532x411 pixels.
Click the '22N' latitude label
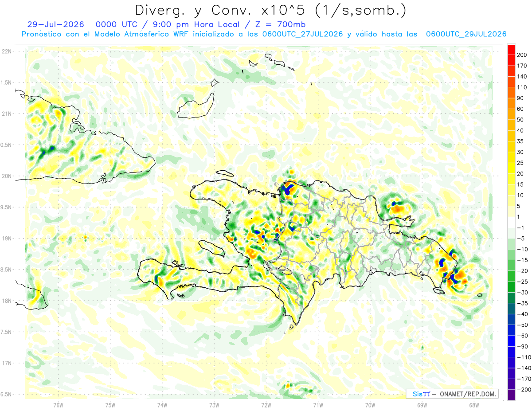point(7,51)
